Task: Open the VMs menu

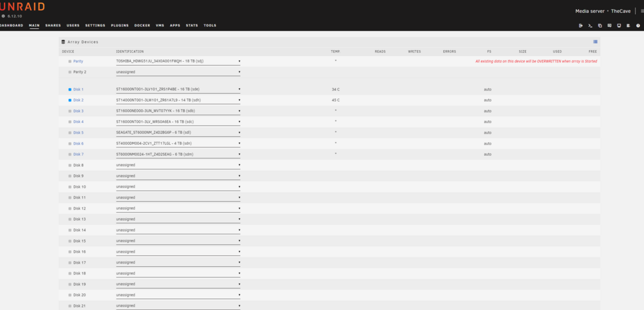Action: click(x=160, y=26)
